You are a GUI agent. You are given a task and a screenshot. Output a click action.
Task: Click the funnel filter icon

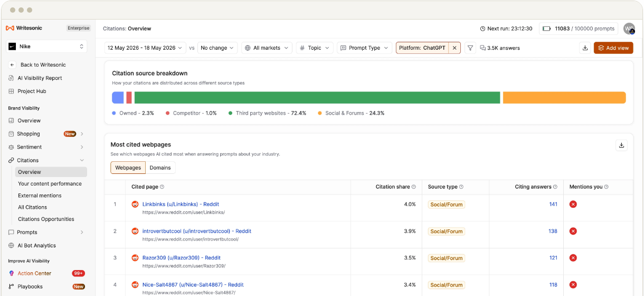tap(470, 48)
